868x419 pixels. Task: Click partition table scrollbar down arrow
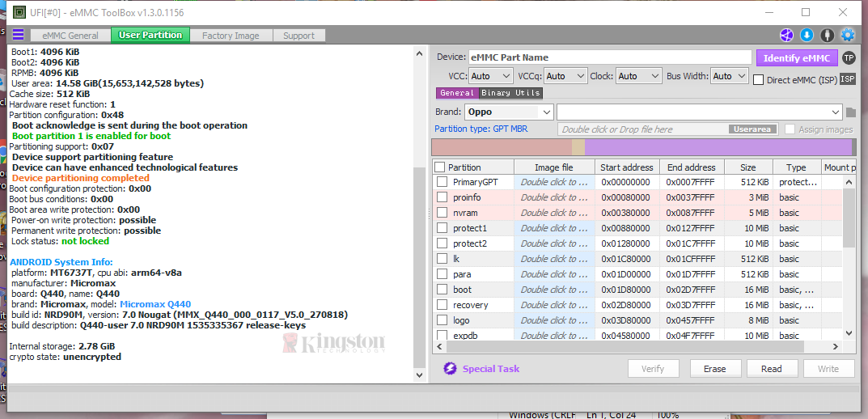pyautogui.click(x=849, y=332)
